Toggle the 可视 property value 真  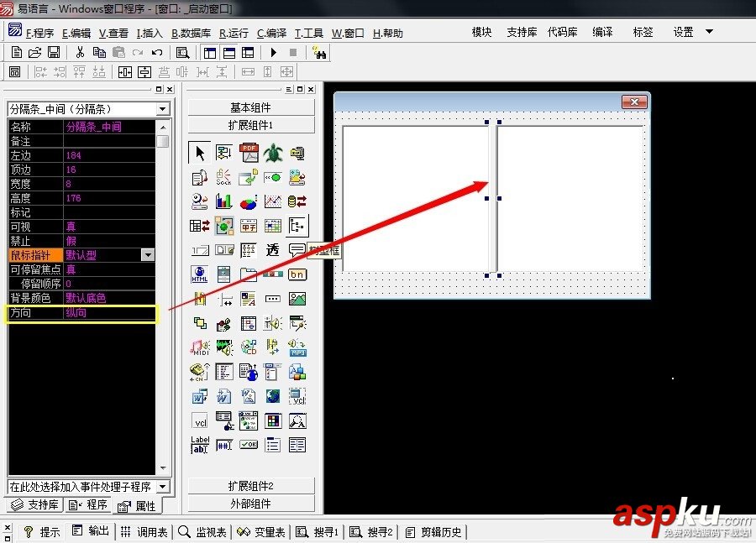pos(109,227)
